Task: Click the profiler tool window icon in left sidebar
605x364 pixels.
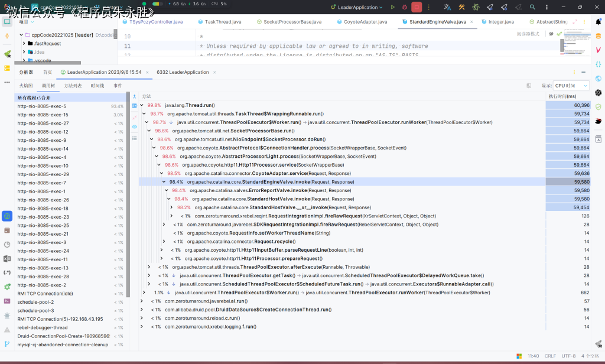Action: (7, 216)
